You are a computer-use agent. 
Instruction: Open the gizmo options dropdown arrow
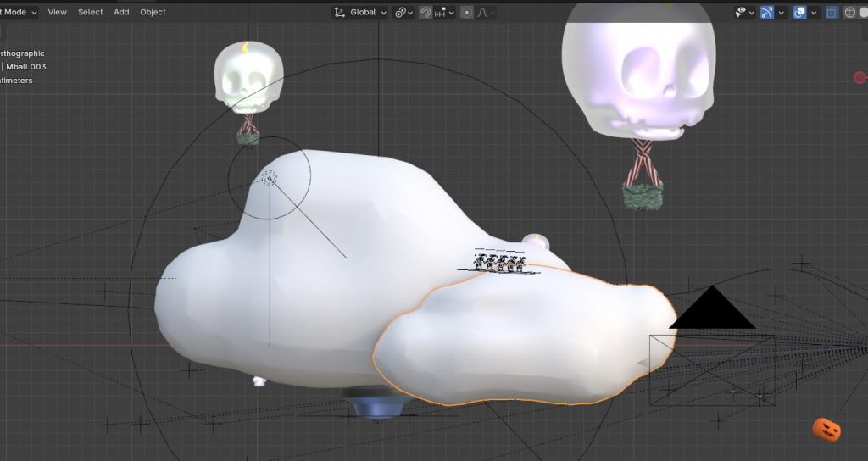pyautogui.click(x=781, y=12)
